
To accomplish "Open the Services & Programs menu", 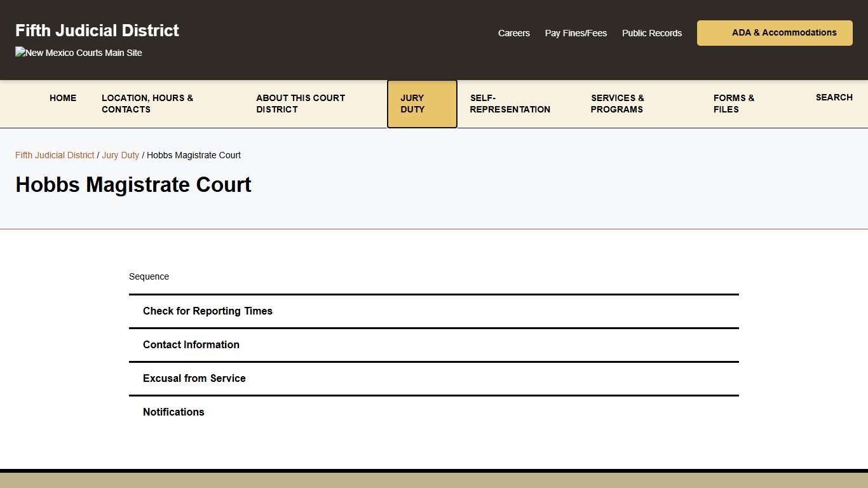I will click(617, 104).
